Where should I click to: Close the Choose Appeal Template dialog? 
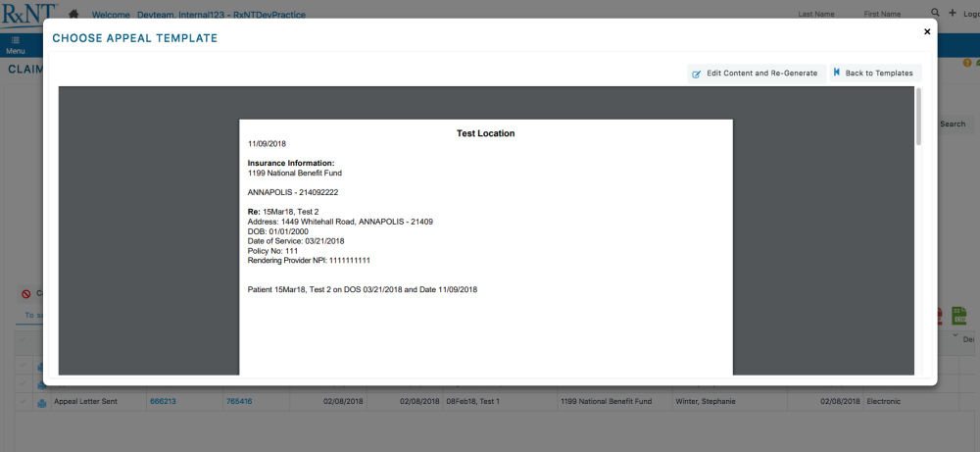pyautogui.click(x=927, y=31)
